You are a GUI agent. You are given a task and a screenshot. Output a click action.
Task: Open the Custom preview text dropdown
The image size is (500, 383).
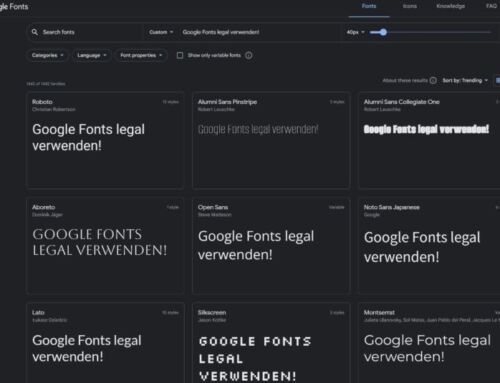click(161, 32)
